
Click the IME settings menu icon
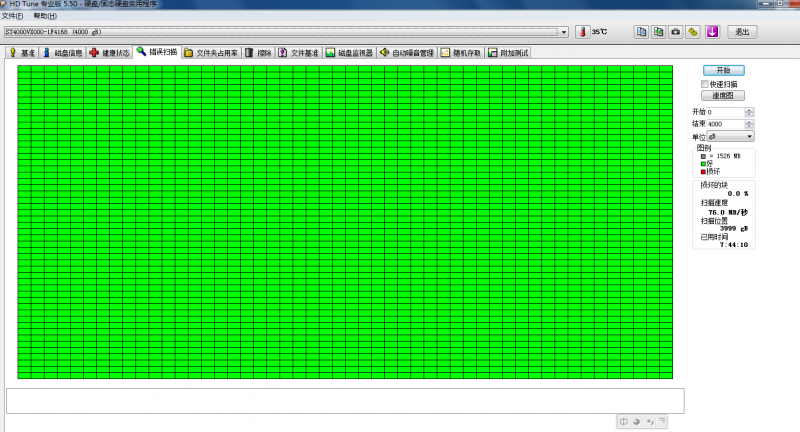[662, 421]
